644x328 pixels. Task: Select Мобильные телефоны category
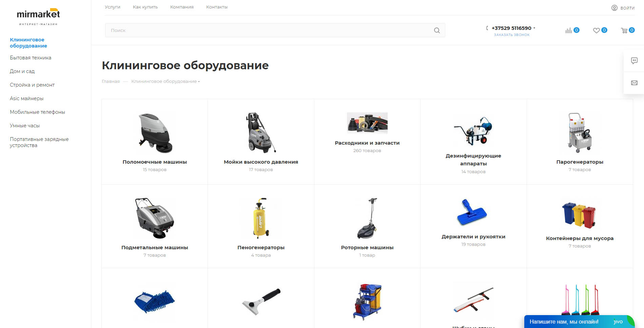click(37, 112)
